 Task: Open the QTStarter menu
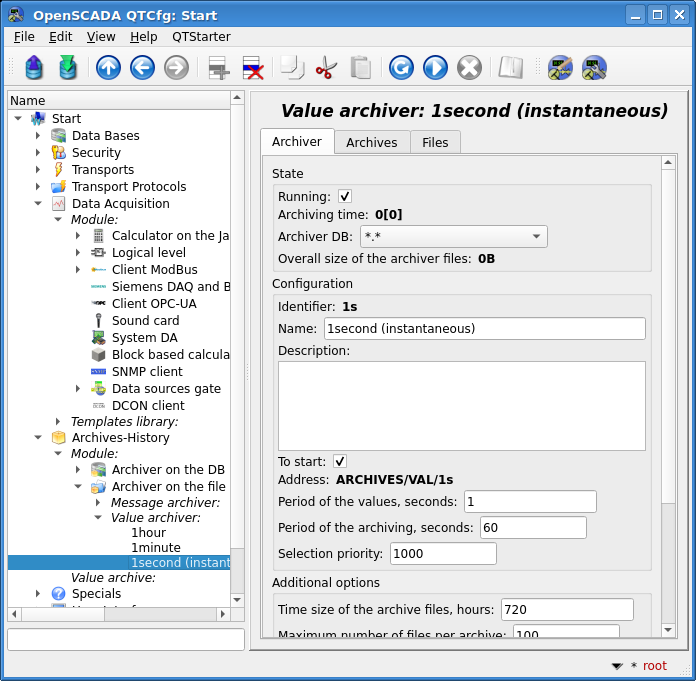[201, 36]
